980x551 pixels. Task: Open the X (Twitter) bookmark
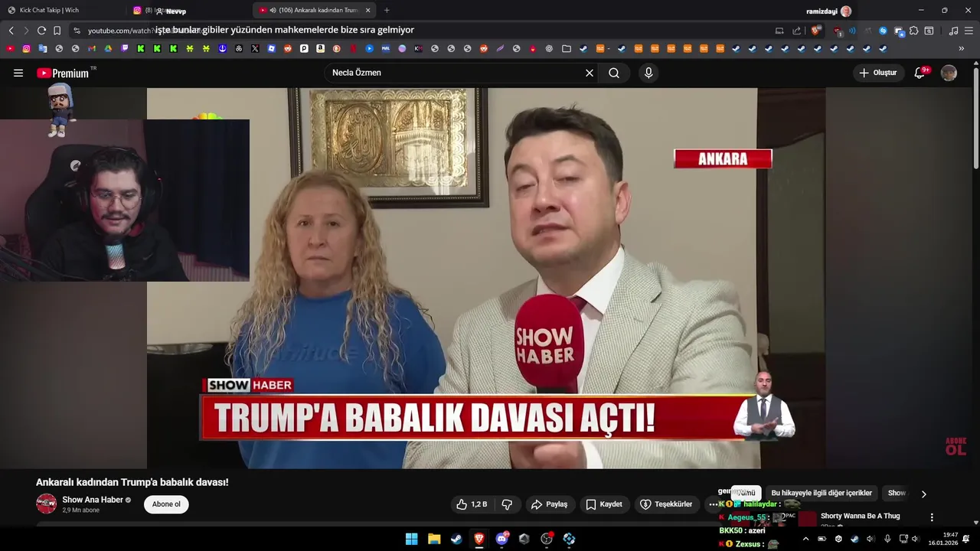click(255, 49)
